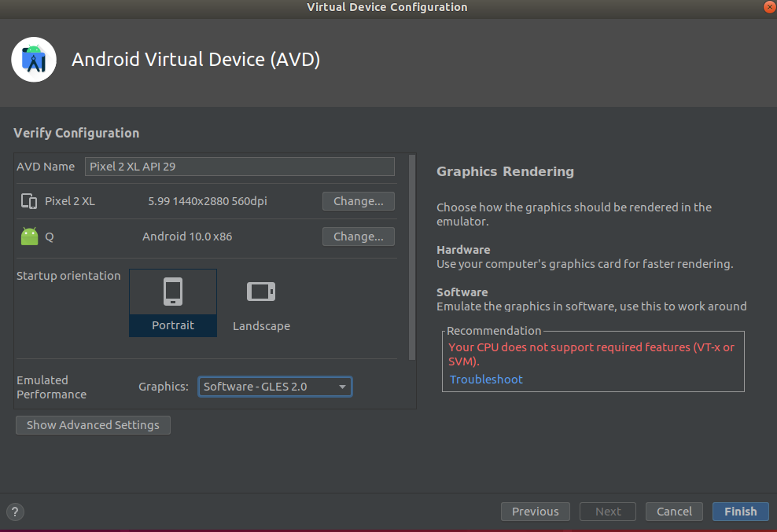Select Portrait startup orientation
Image resolution: width=777 pixels, height=532 pixels.
pyautogui.click(x=173, y=303)
